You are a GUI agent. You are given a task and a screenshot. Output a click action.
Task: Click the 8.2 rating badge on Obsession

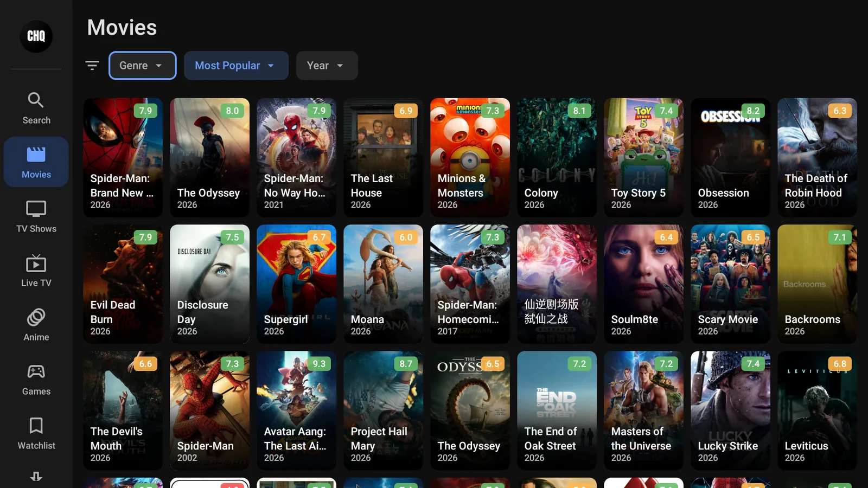[x=753, y=111]
